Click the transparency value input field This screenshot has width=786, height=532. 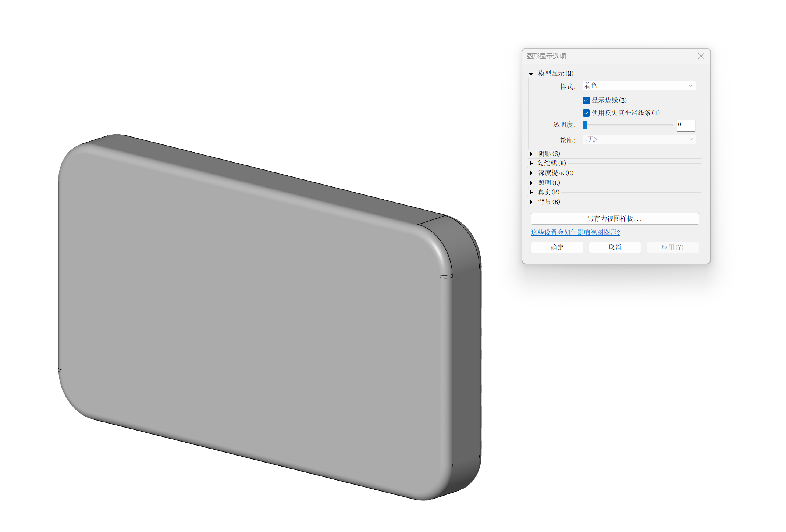point(685,125)
